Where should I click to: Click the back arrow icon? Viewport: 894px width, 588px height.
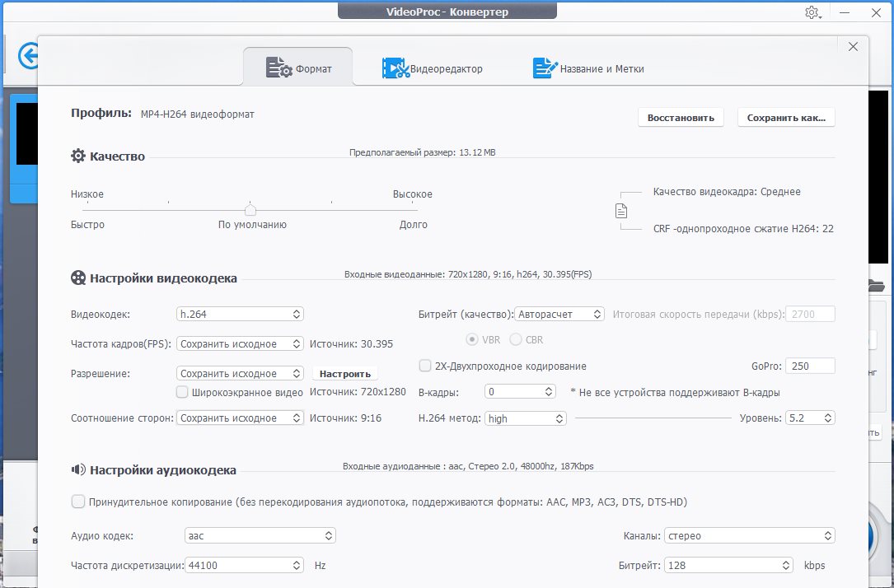point(29,57)
